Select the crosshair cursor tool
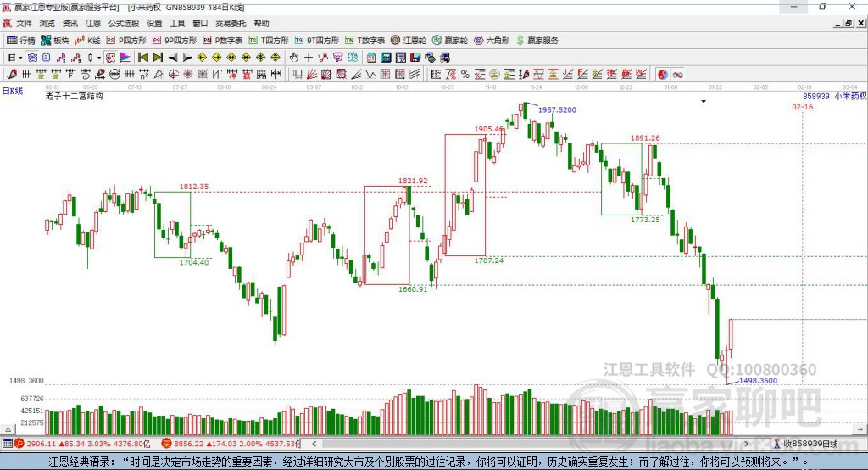Screen dimensions: 868x470 [x=309, y=57]
